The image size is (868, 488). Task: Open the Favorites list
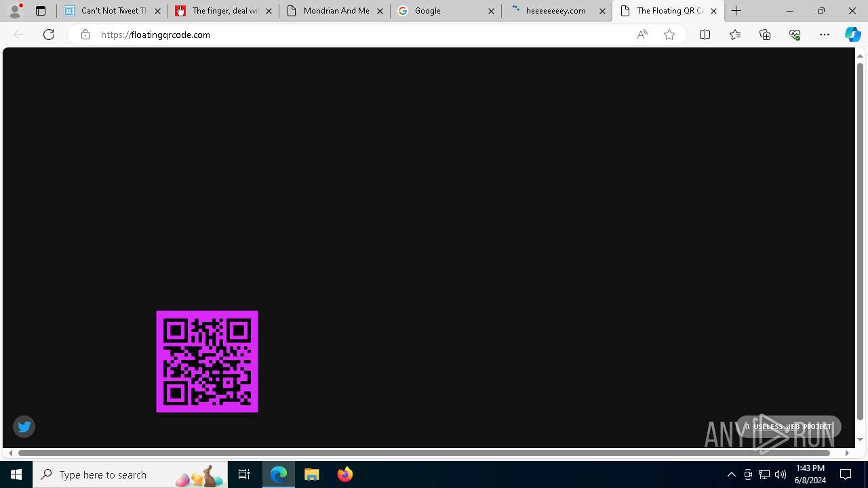[734, 35]
